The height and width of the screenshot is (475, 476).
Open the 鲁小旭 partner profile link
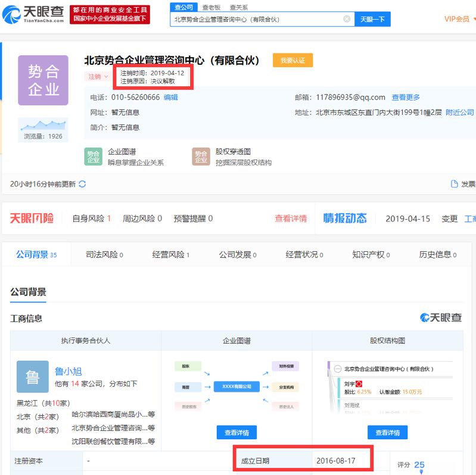[69, 371]
